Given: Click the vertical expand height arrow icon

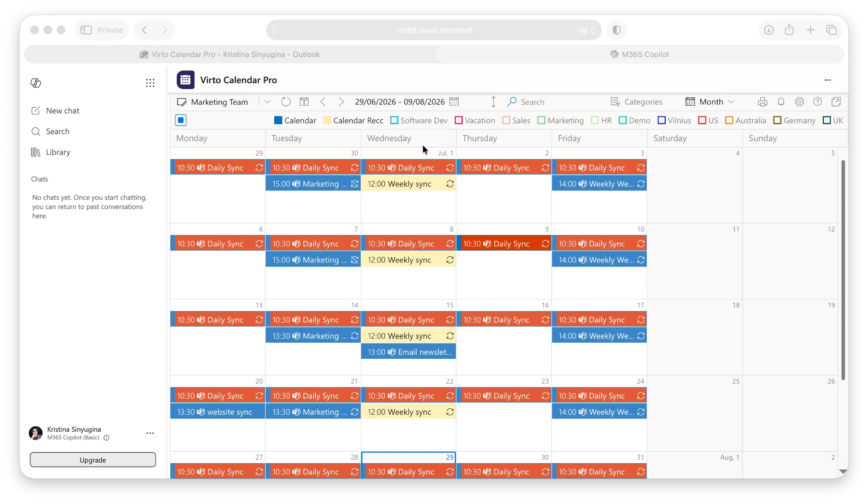Looking at the screenshot, I should click(493, 102).
